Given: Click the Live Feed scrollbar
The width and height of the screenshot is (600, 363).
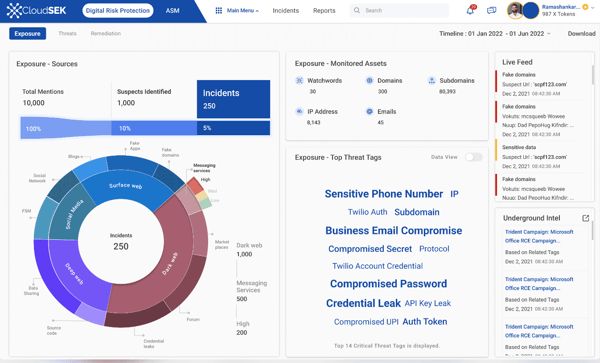Looking at the screenshot, I should (593, 75).
